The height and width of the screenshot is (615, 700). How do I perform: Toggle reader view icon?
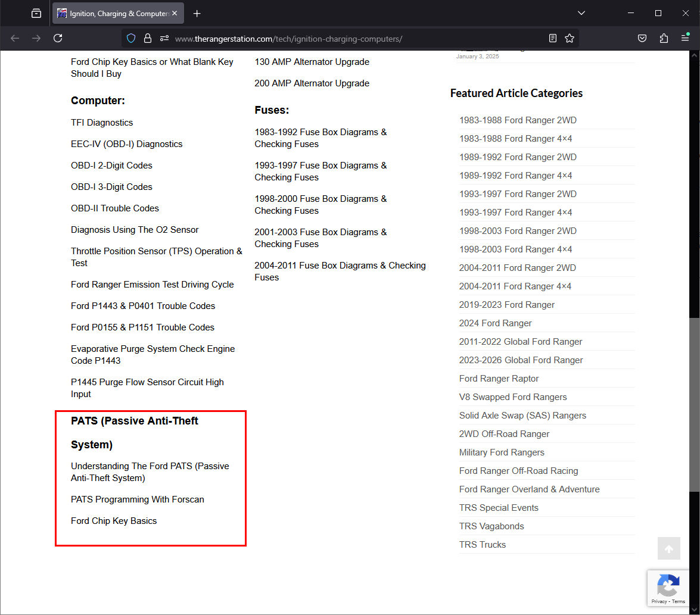pos(553,38)
